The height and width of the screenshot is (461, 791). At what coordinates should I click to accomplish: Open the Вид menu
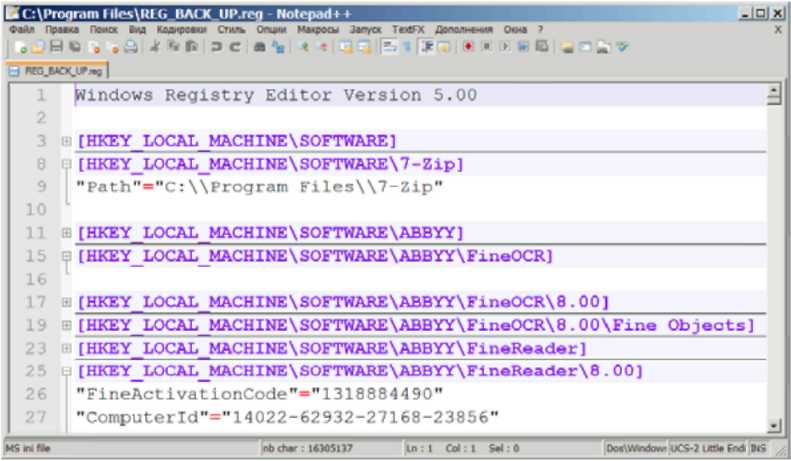137,30
